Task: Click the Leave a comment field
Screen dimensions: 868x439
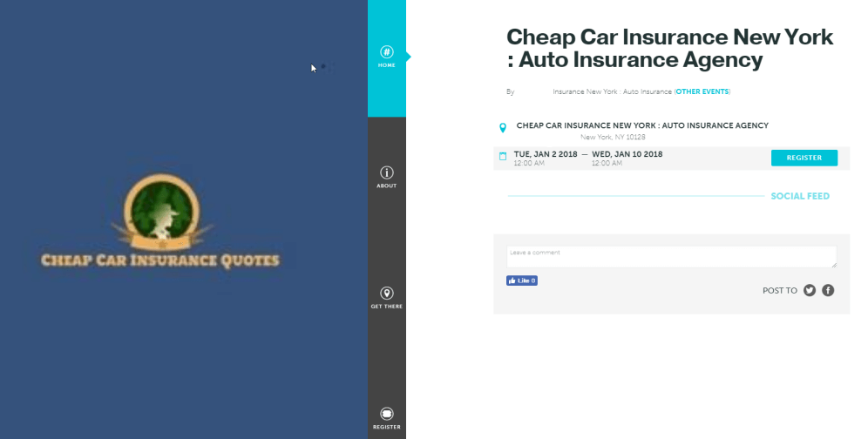Action: pos(672,257)
